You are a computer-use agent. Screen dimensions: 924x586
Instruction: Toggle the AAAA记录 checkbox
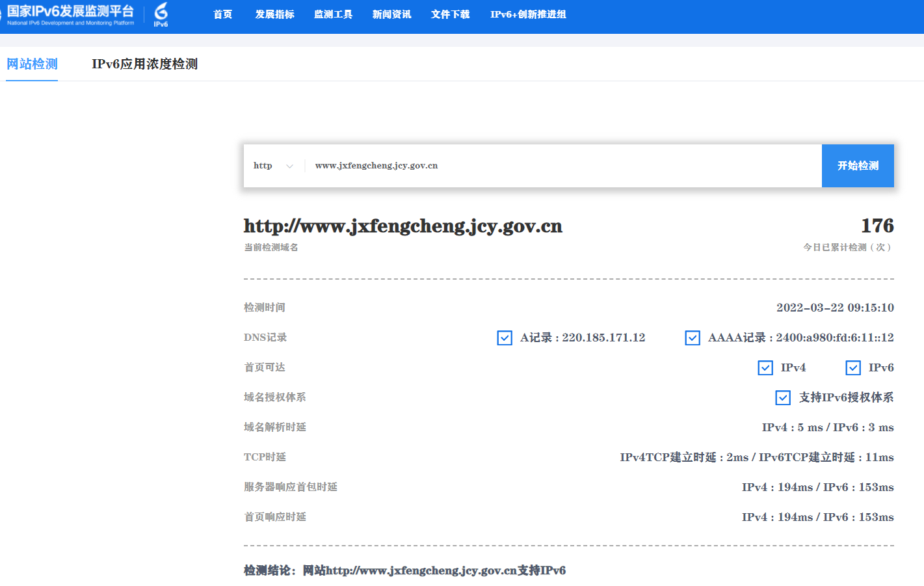tap(693, 338)
